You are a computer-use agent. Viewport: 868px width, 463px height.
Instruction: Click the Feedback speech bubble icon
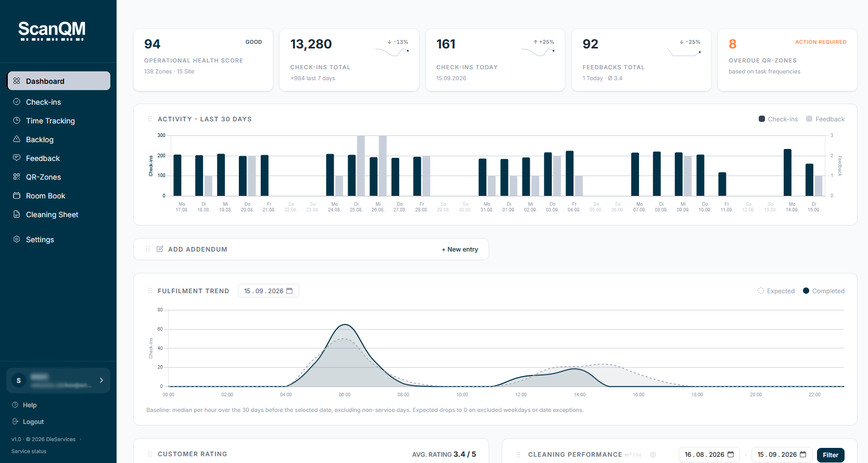click(x=17, y=158)
